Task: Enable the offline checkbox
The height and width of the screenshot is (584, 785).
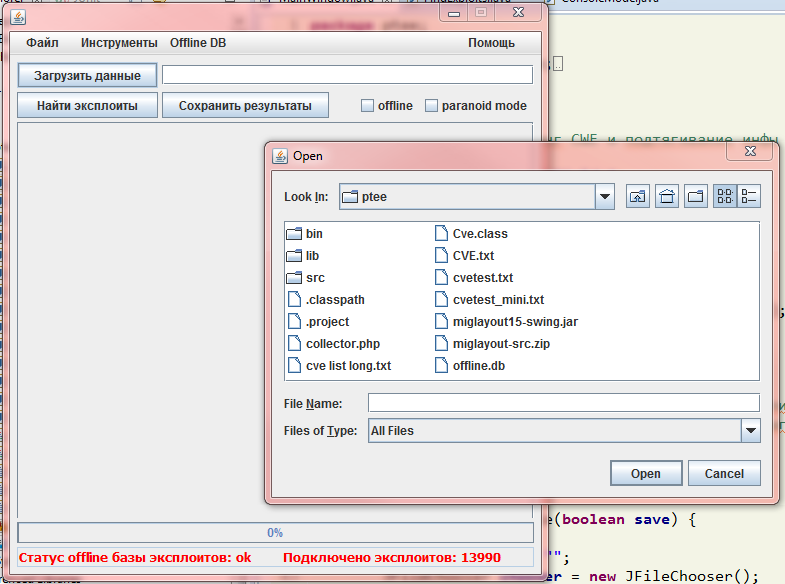Action: pos(367,106)
